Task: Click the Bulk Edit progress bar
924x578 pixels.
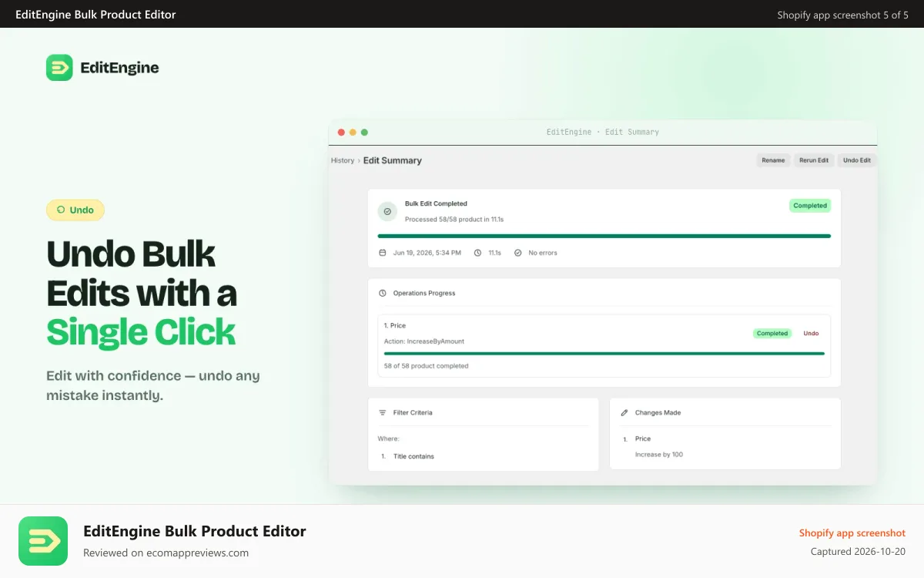Action: pyautogui.click(x=604, y=236)
